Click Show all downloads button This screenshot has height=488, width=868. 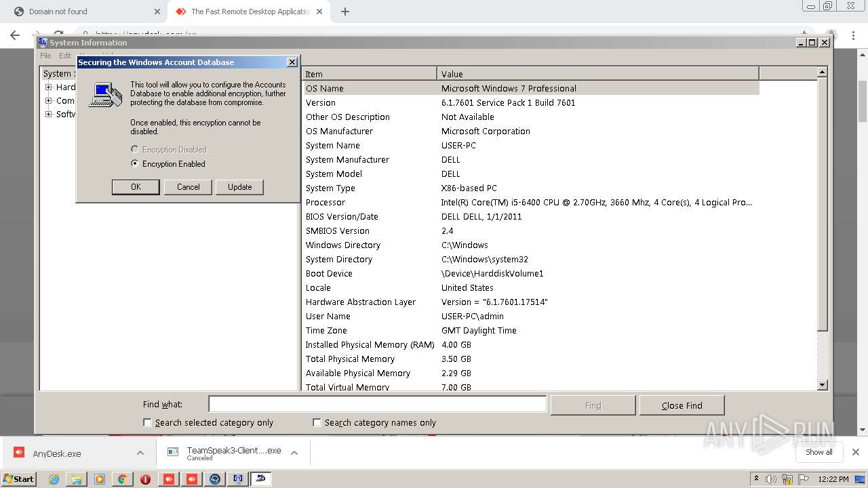click(x=818, y=452)
